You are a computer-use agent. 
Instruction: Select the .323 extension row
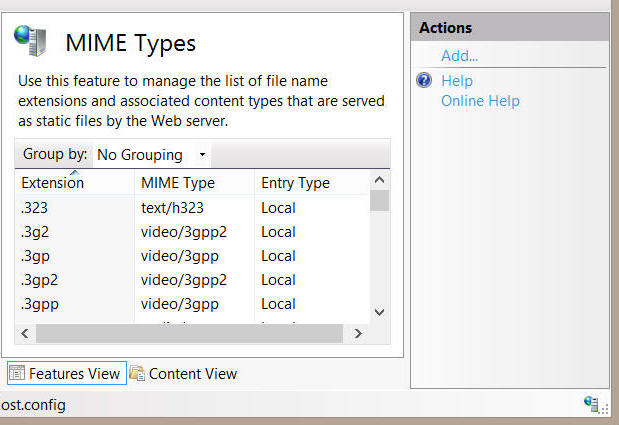click(x=35, y=208)
